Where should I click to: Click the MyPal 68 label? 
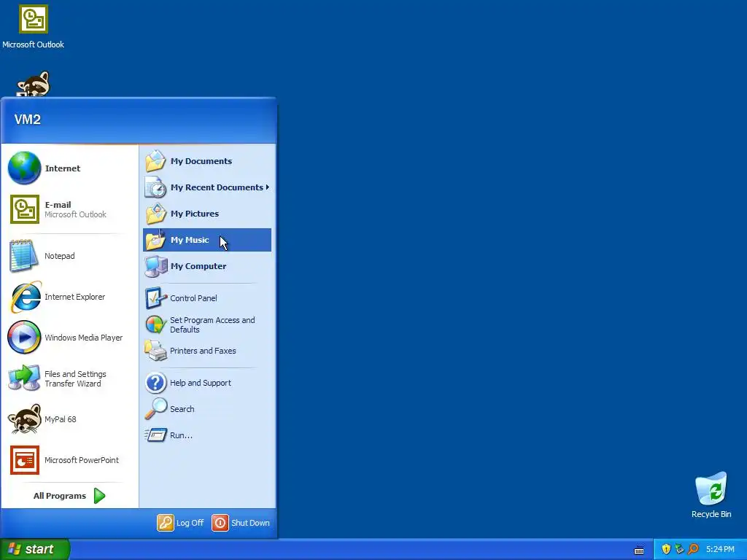coord(60,419)
